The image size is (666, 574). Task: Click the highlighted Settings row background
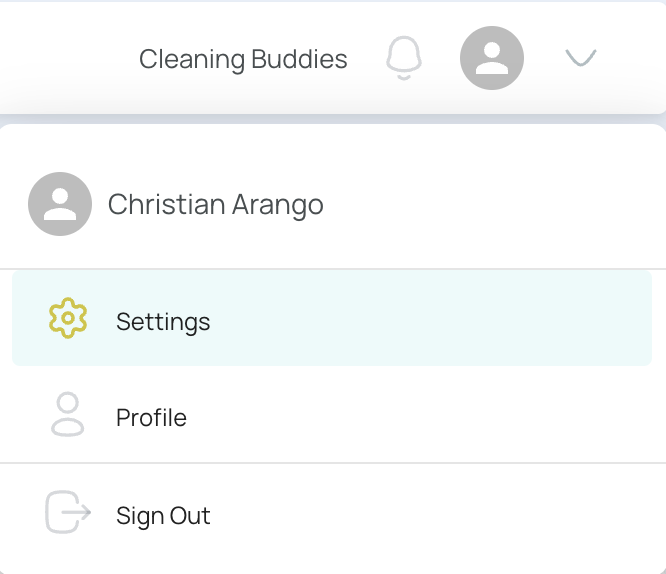tap(425, 318)
